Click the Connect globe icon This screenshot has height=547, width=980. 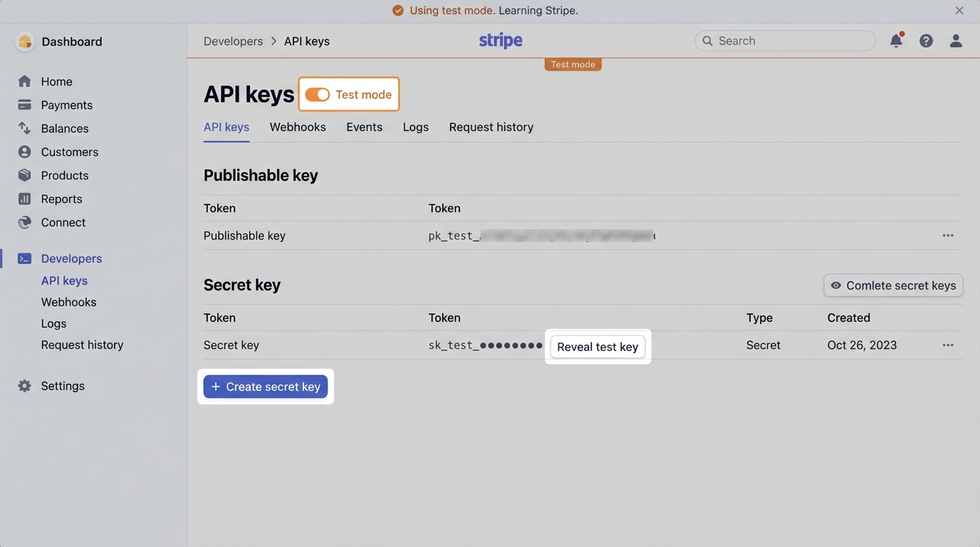click(25, 222)
